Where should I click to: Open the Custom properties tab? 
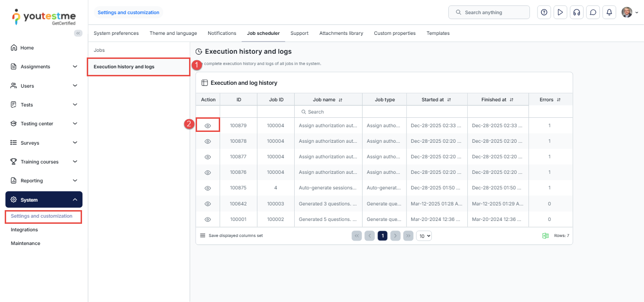pyautogui.click(x=395, y=33)
